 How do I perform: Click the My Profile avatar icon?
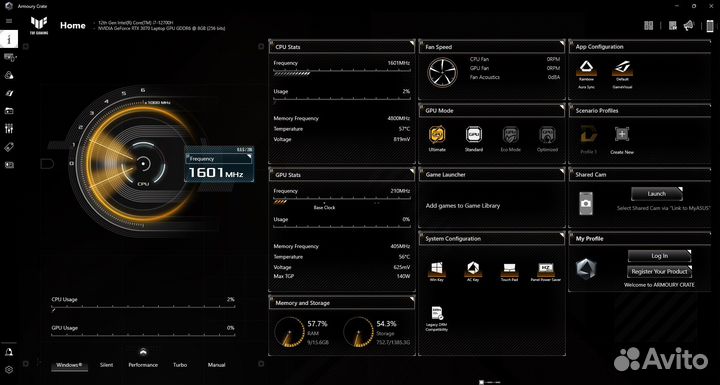[586, 268]
